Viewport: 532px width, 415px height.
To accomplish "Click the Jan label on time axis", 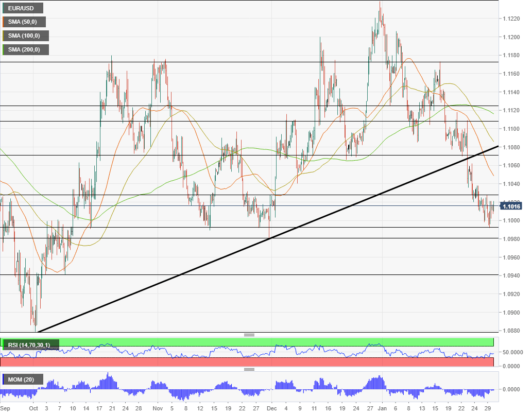I will pos(382,408).
